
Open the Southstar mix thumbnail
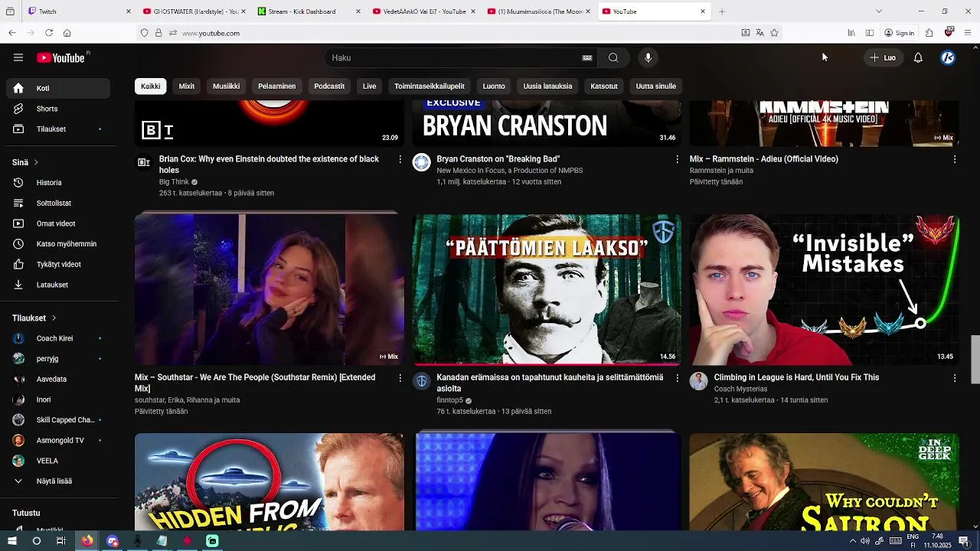click(269, 289)
